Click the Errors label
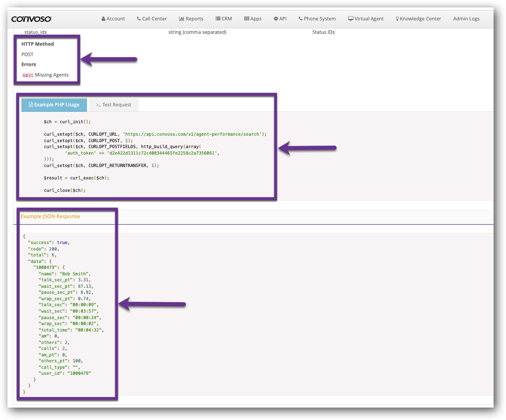Image resolution: width=506 pixels, height=420 pixels. click(29, 65)
